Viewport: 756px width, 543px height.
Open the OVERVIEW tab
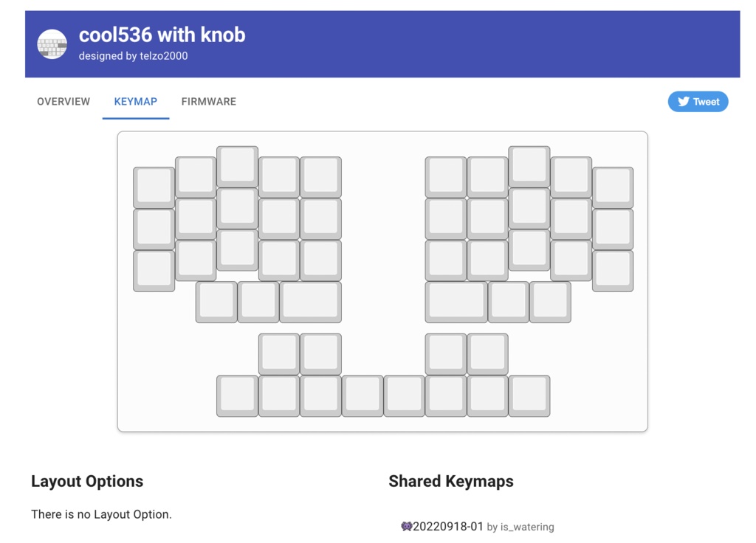(63, 102)
